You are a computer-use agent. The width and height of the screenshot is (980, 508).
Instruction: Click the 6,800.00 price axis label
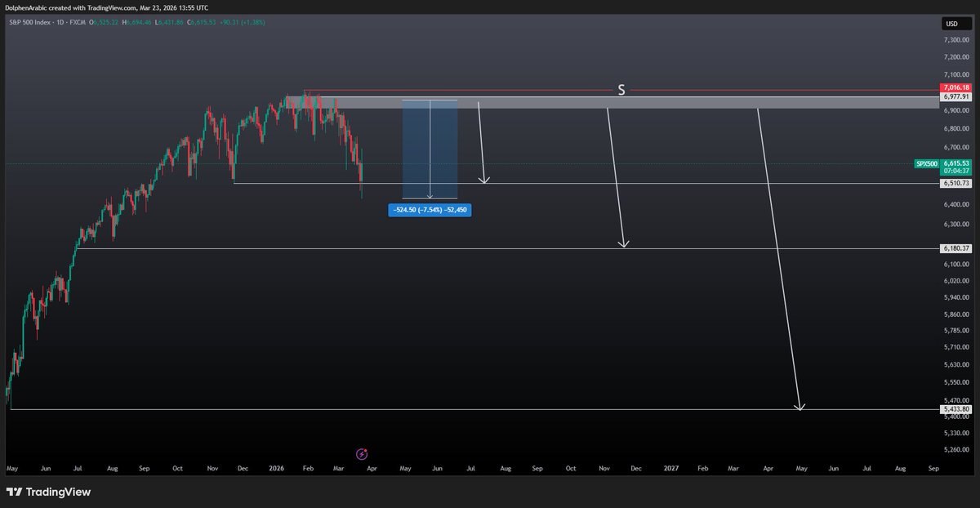coord(955,129)
